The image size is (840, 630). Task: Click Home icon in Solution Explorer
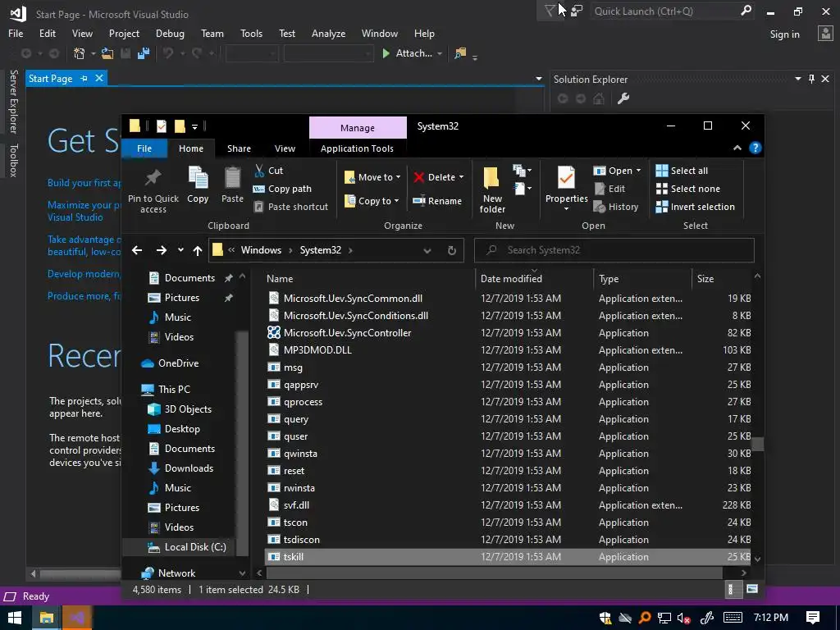pos(598,98)
